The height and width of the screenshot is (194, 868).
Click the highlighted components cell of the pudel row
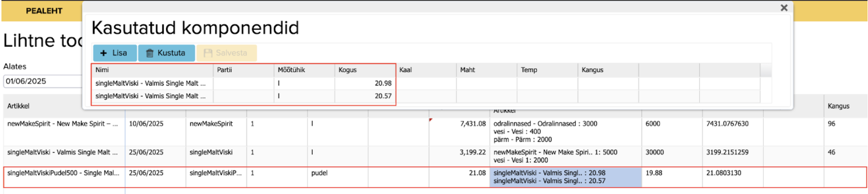coord(565,177)
